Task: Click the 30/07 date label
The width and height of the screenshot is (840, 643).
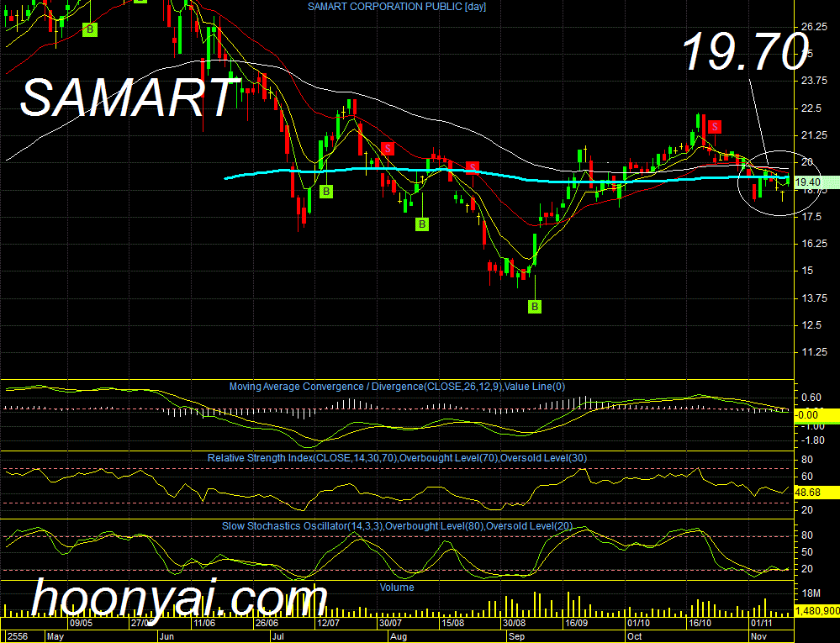Action: [x=390, y=623]
